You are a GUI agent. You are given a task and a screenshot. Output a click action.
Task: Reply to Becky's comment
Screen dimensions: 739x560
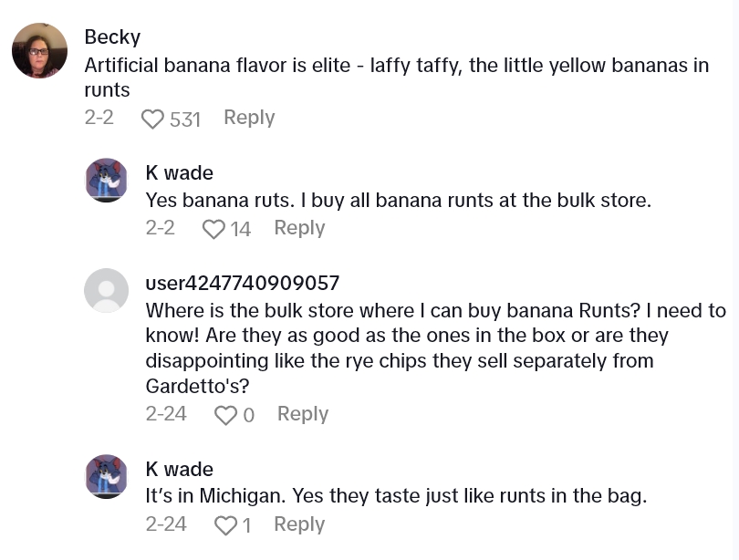pyautogui.click(x=249, y=118)
